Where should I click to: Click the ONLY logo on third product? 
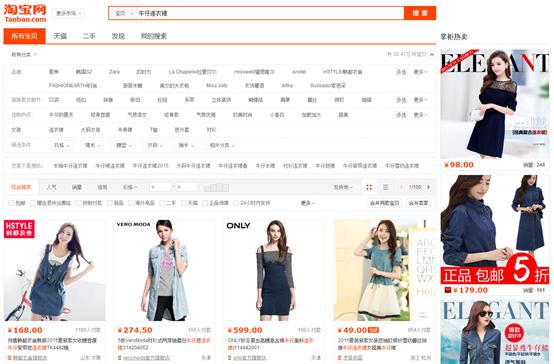[238, 225]
